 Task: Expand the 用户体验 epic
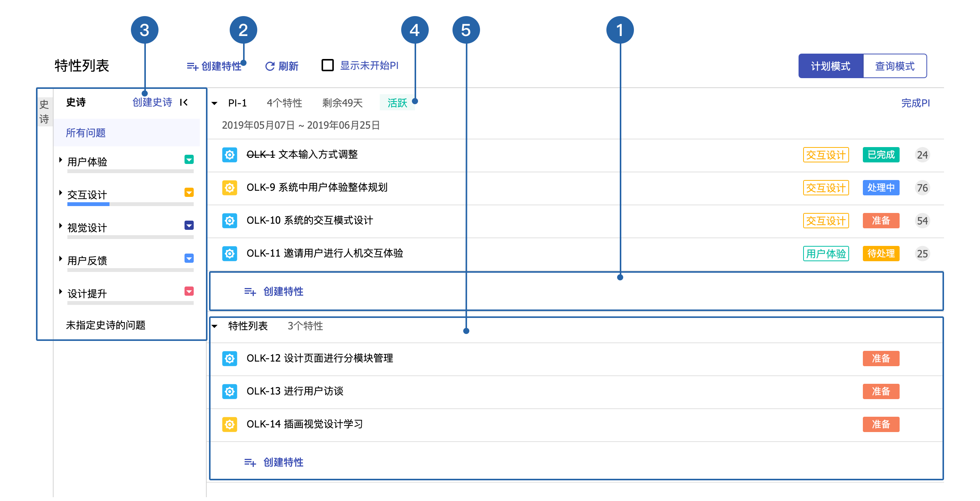click(60, 160)
